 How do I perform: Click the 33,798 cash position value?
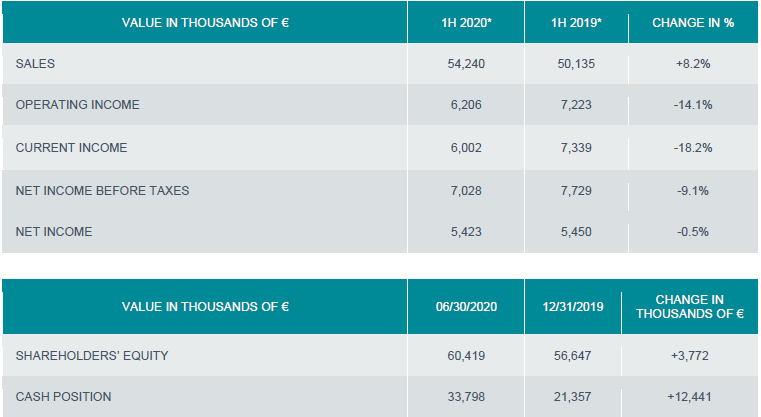[x=465, y=397]
